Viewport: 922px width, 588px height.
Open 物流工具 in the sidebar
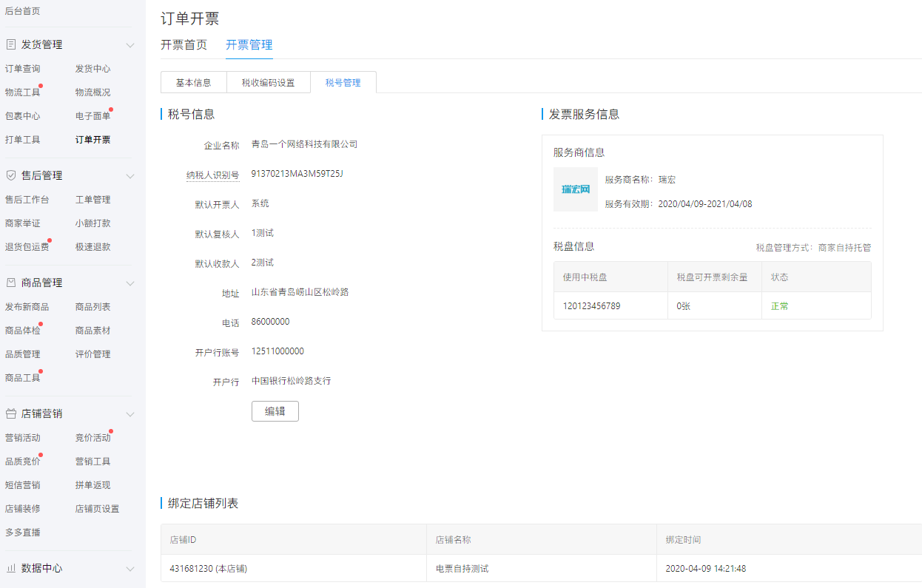tap(23, 92)
